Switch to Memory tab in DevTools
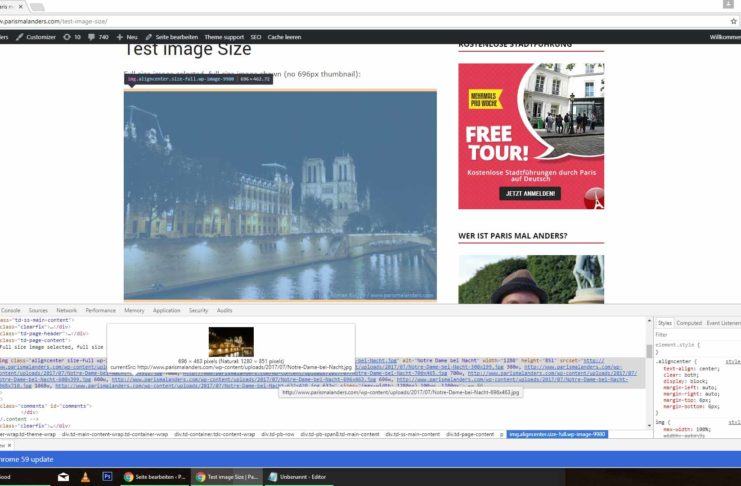The height and width of the screenshot is (486, 741). pyautogui.click(x=134, y=311)
